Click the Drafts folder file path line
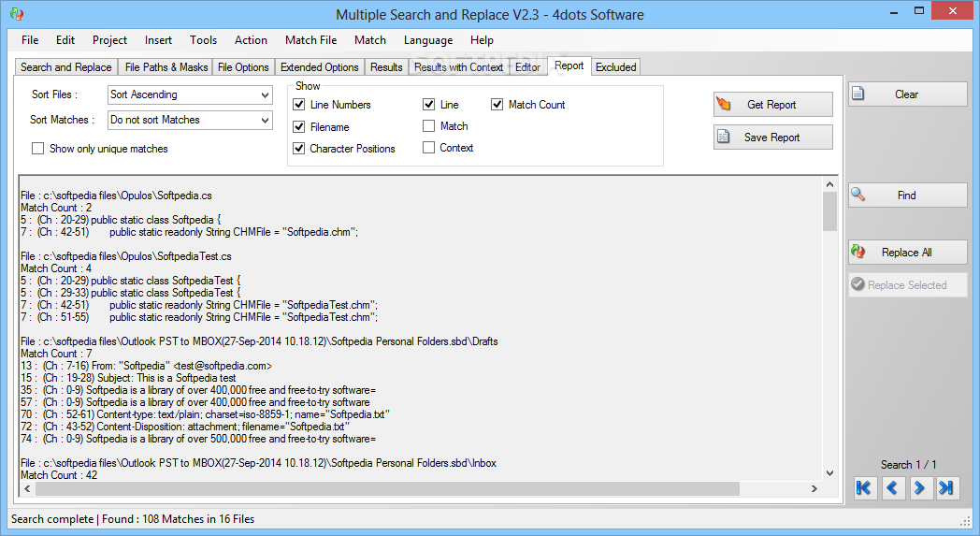 click(259, 341)
